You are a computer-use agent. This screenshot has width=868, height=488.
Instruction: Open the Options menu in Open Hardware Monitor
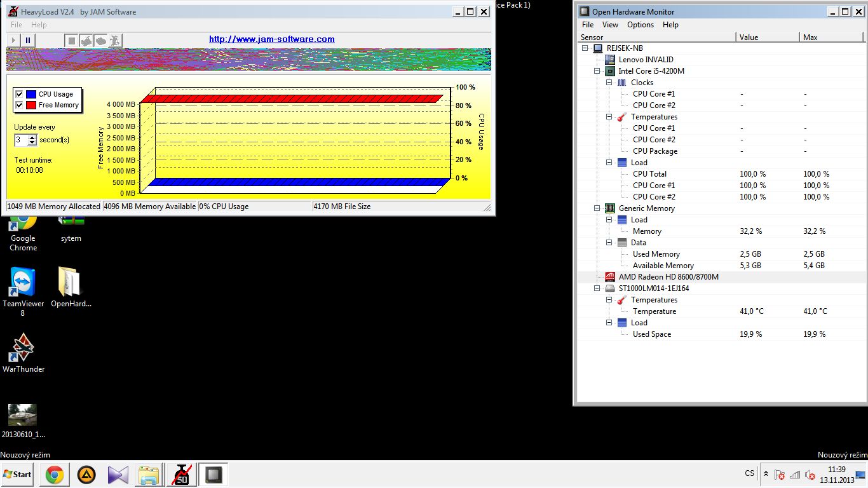(x=641, y=25)
